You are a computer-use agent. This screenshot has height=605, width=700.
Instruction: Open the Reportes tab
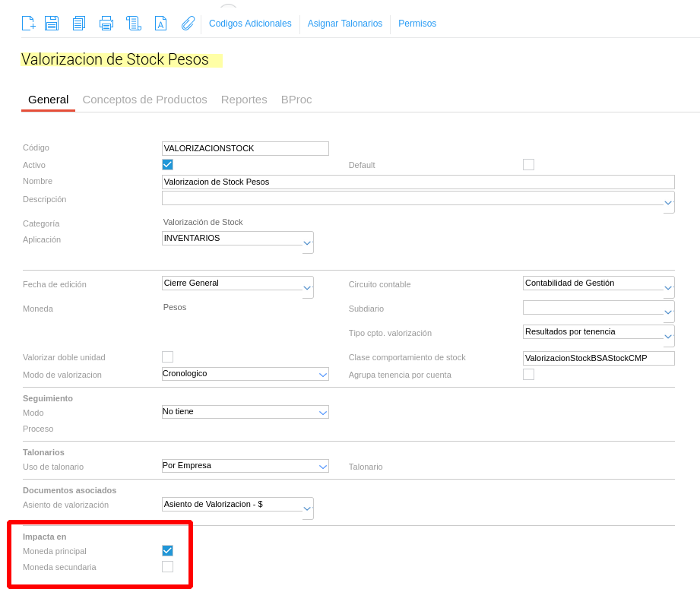tap(244, 100)
